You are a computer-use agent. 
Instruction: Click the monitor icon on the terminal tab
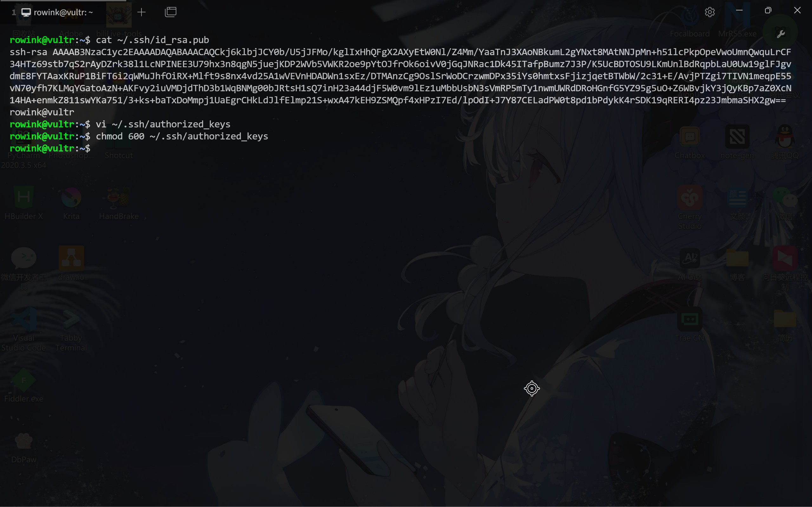(26, 12)
